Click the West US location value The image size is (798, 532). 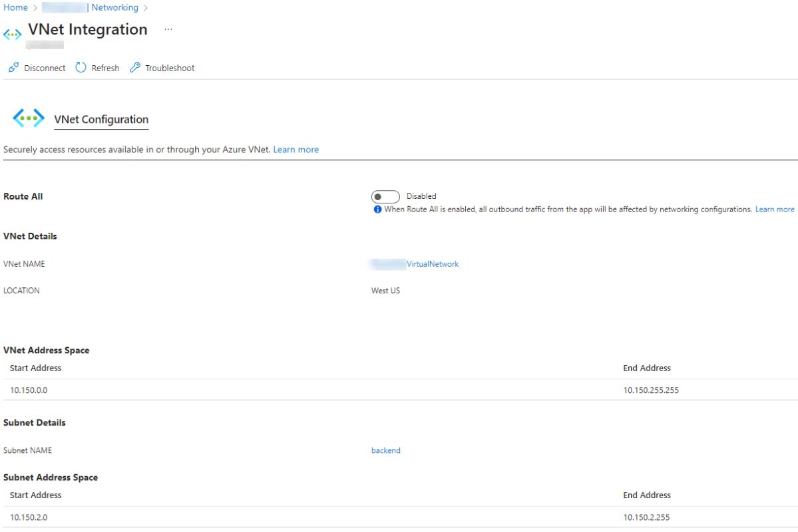tap(385, 291)
